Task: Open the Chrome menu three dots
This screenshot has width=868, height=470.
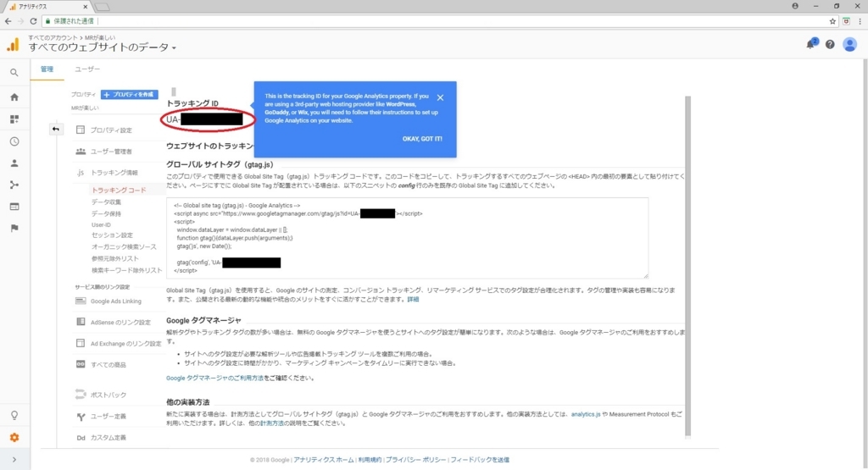Action: [x=860, y=21]
